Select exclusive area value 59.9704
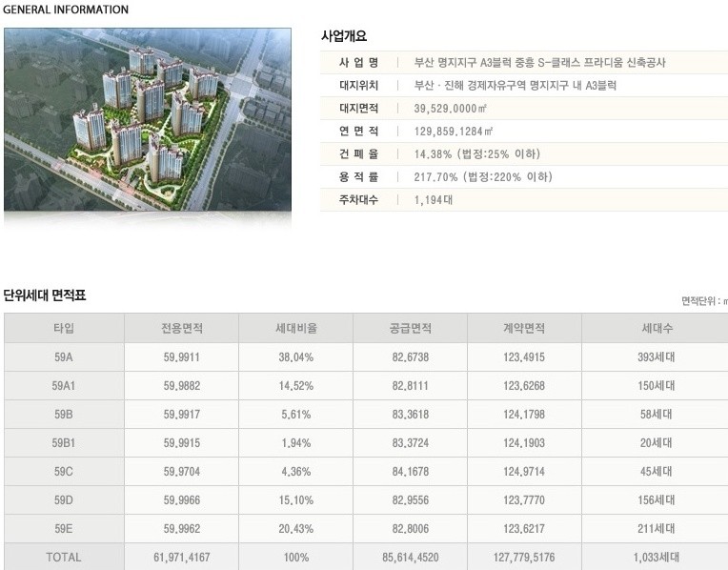The image size is (728, 570). [182, 471]
